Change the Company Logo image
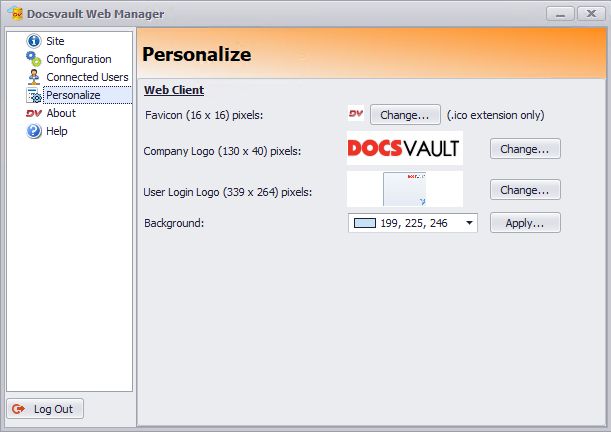The width and height of the screenshot is (611, 433). [x=524, y=149]
